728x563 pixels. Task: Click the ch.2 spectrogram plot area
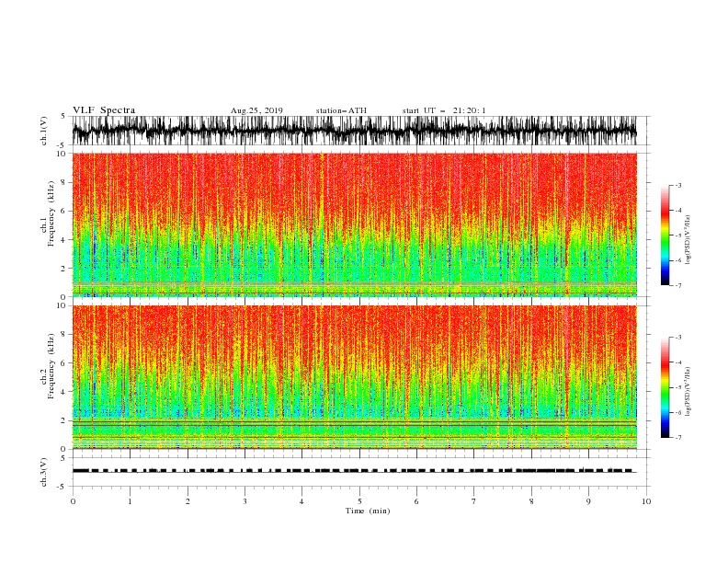(x=354, y=377)
